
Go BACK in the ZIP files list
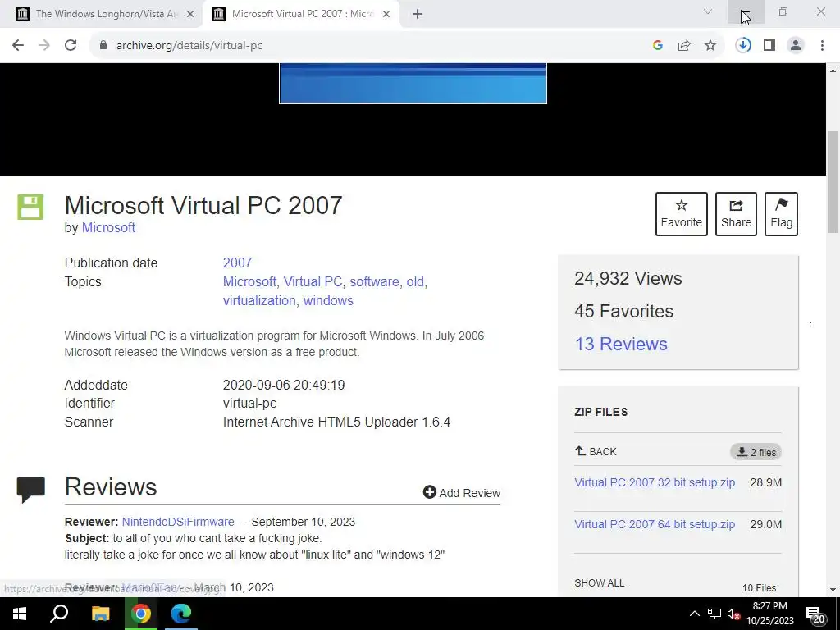[596, 452]
